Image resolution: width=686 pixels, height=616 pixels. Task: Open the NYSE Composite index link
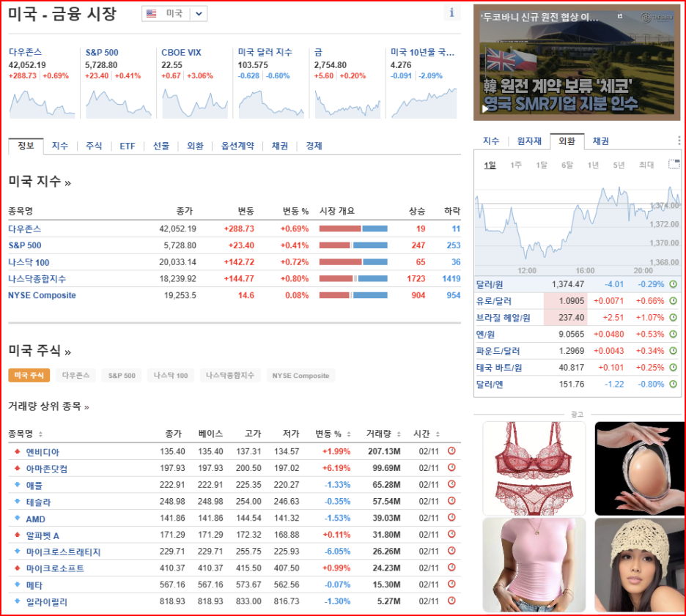(42, 295)
